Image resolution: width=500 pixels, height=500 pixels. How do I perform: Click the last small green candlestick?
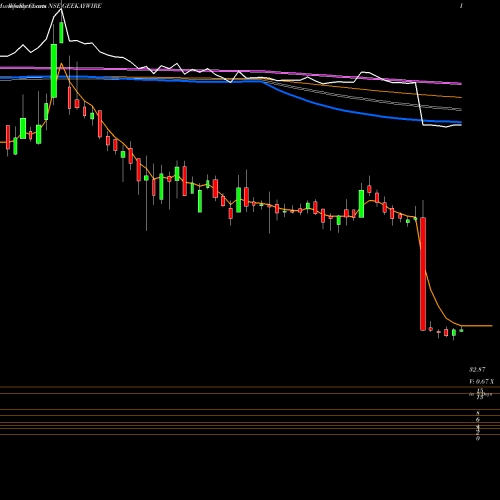tap(462, 330)
